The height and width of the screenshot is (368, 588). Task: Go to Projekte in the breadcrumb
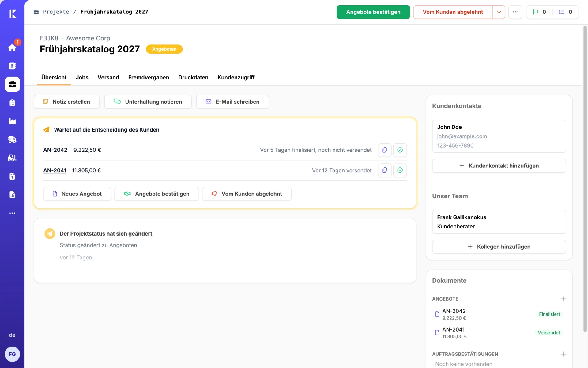56,12
